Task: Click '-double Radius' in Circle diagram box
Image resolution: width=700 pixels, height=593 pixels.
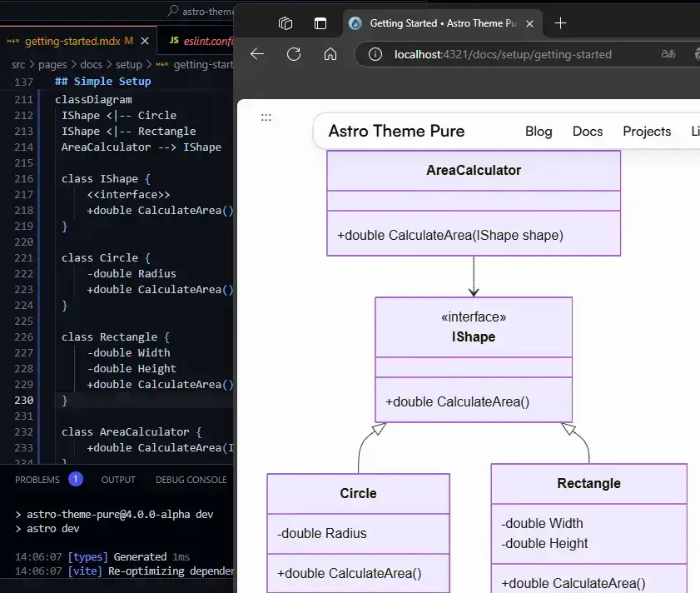Action: coord(322,533)
